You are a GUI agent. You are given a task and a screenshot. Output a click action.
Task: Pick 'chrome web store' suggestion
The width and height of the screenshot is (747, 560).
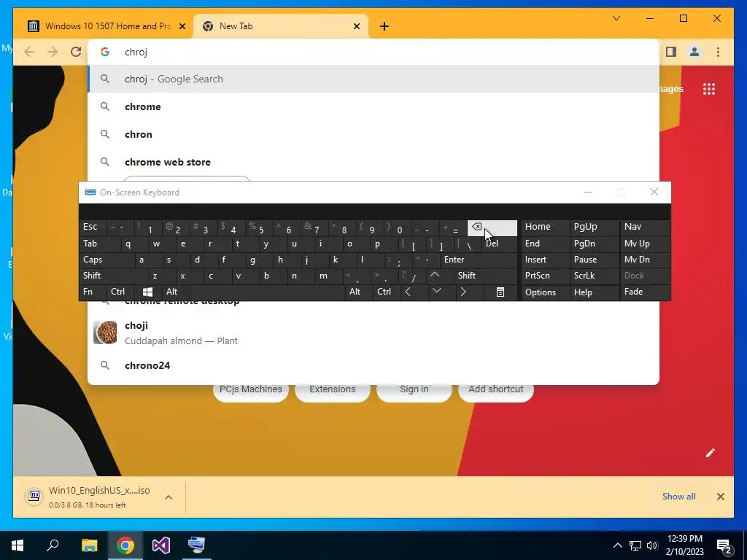pos(373,162)
